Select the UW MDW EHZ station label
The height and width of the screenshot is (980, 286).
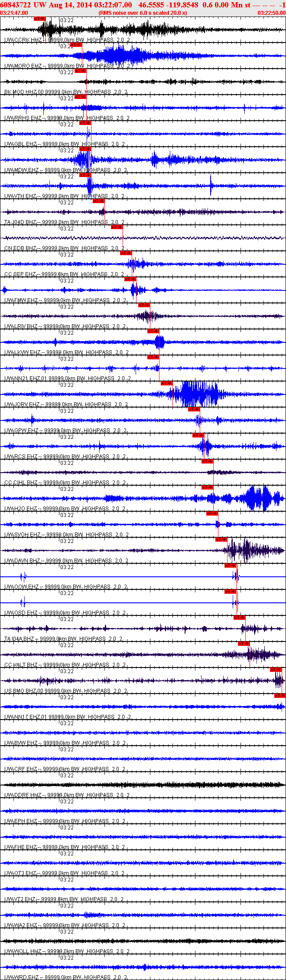(65, 170)
